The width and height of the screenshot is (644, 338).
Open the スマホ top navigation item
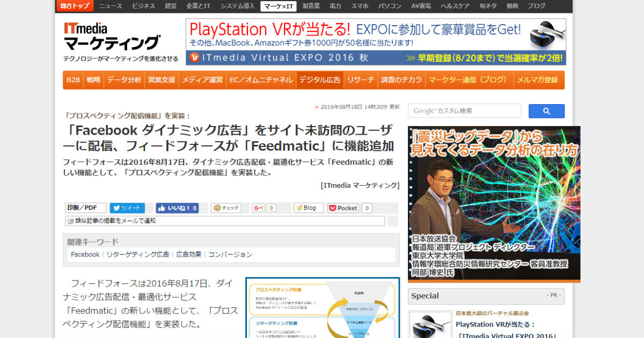(360, 6)
